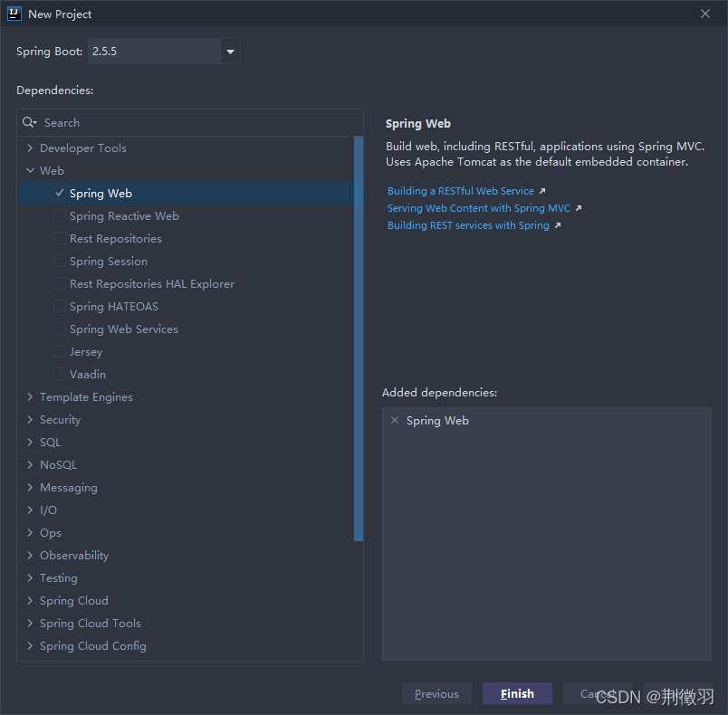The image size is (728, 715).
Task: Expand the Spring Cloud category
Action: (30, 600)
